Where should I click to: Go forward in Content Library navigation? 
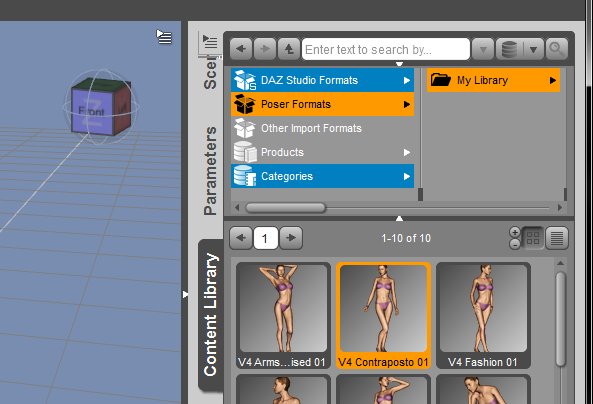coord(265,49)
